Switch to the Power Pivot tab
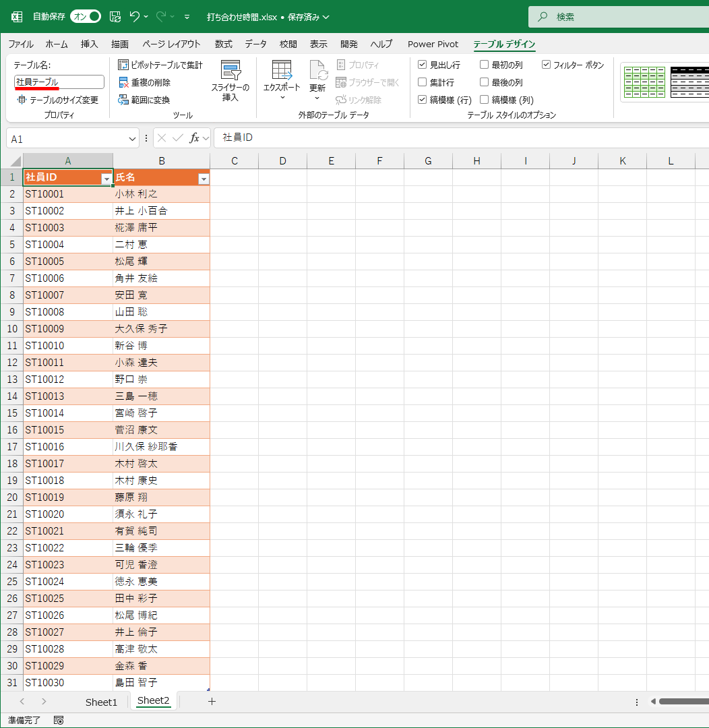Screen dimensions: 709x728 [433, 44]
